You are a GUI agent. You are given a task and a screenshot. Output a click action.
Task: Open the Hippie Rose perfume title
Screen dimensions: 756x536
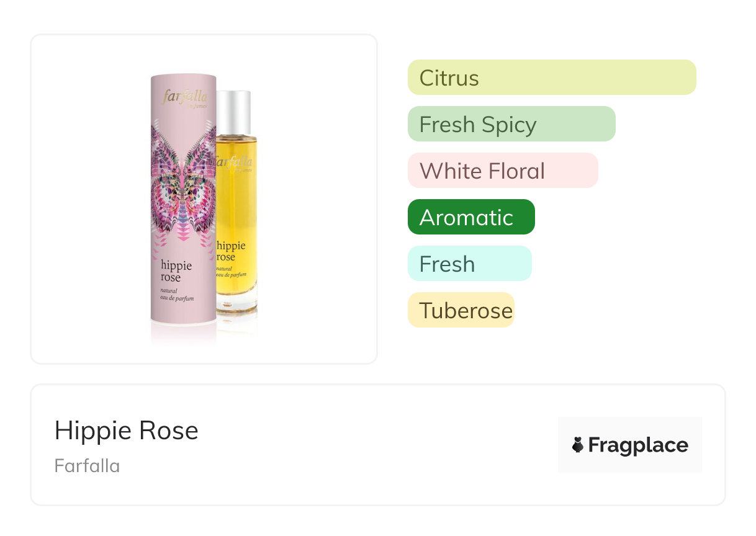point(126,431)
